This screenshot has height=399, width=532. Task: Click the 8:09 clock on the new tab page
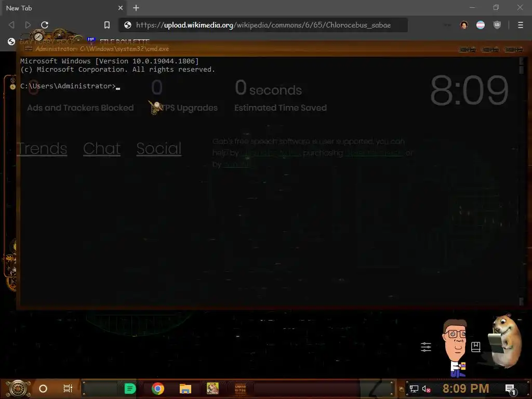tap(469, 90)
